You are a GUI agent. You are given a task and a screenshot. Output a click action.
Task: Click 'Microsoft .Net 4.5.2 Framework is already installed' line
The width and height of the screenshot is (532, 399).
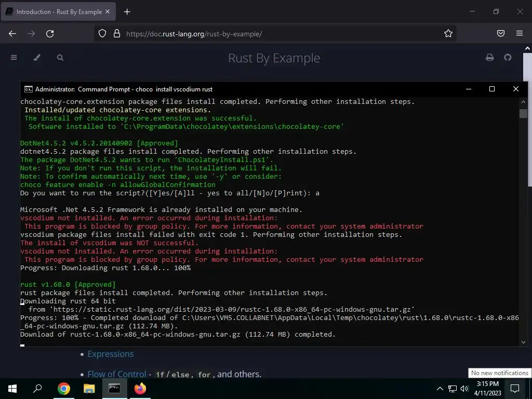pyautogui.click(x=161, y=210)
